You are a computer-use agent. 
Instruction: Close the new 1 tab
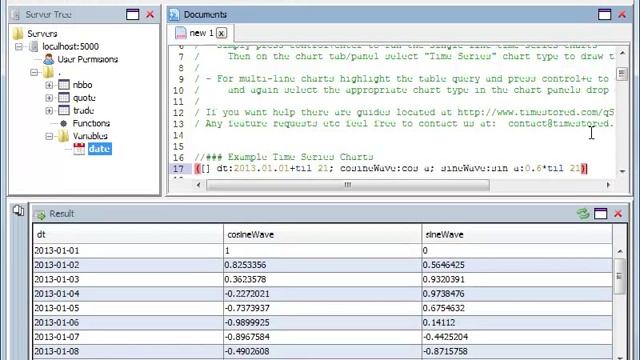pos(221,33)
